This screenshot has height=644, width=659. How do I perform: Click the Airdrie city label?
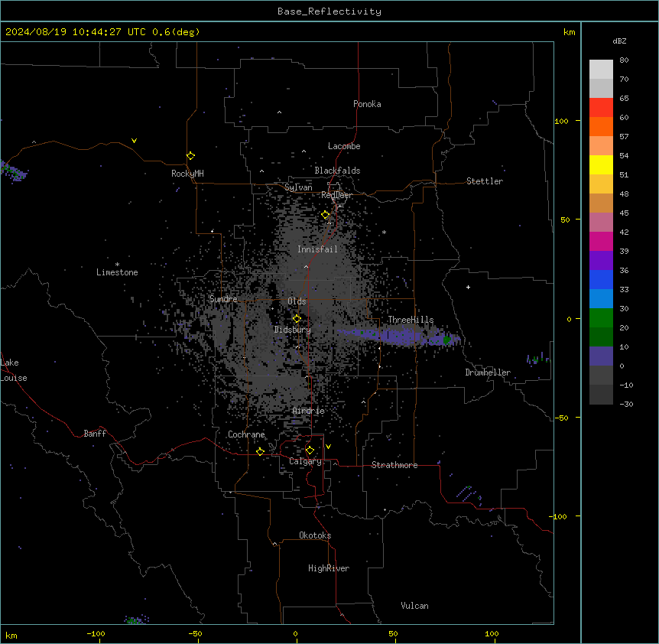308,411
